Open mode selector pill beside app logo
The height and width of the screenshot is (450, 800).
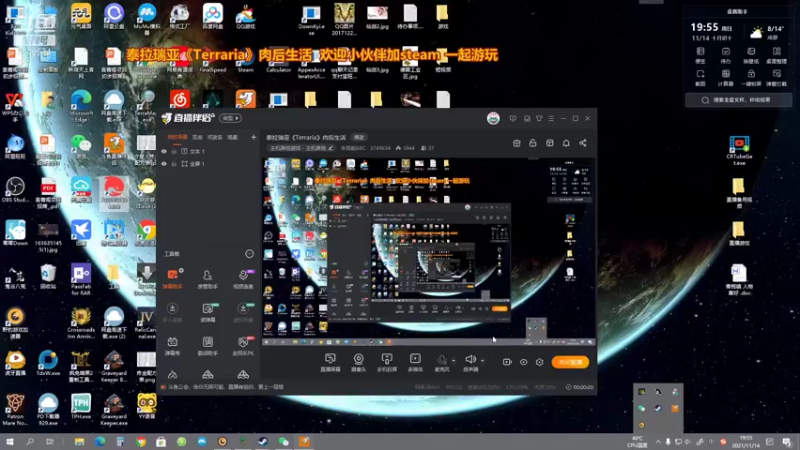pos(230,118)
